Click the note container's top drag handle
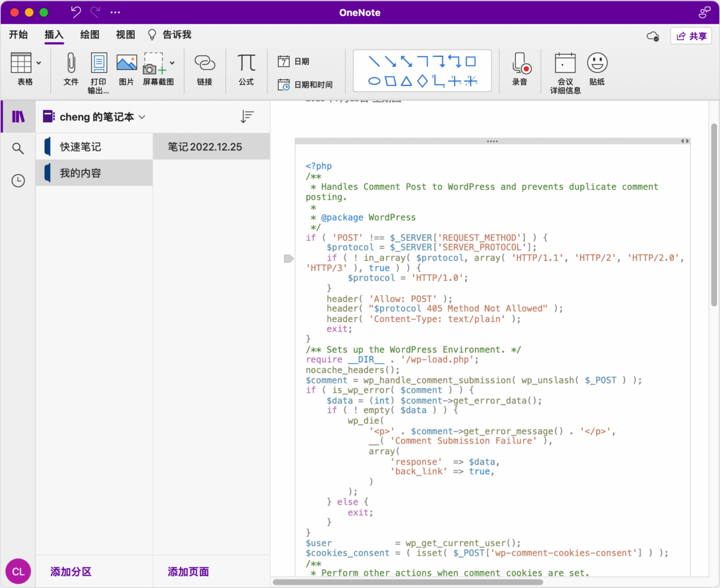 coord(492,141)
